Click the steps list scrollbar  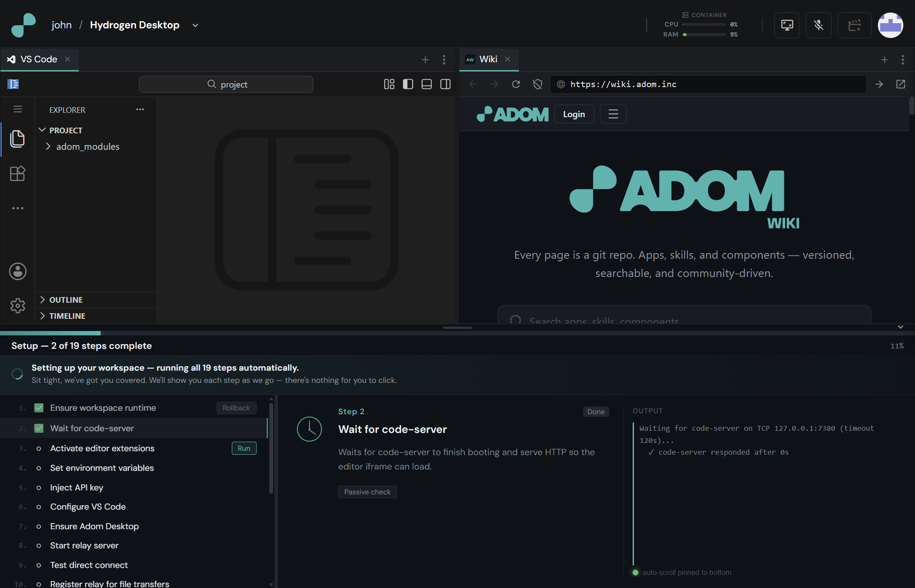coord(271,448)
